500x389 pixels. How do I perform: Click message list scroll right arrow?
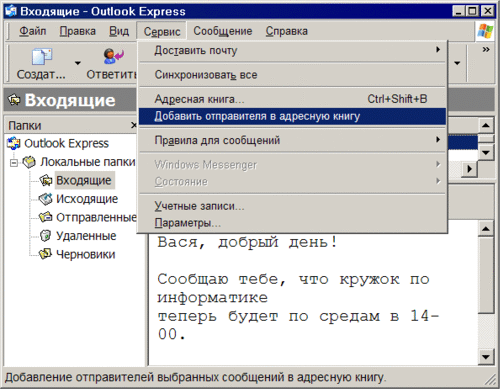coord(469,169)
